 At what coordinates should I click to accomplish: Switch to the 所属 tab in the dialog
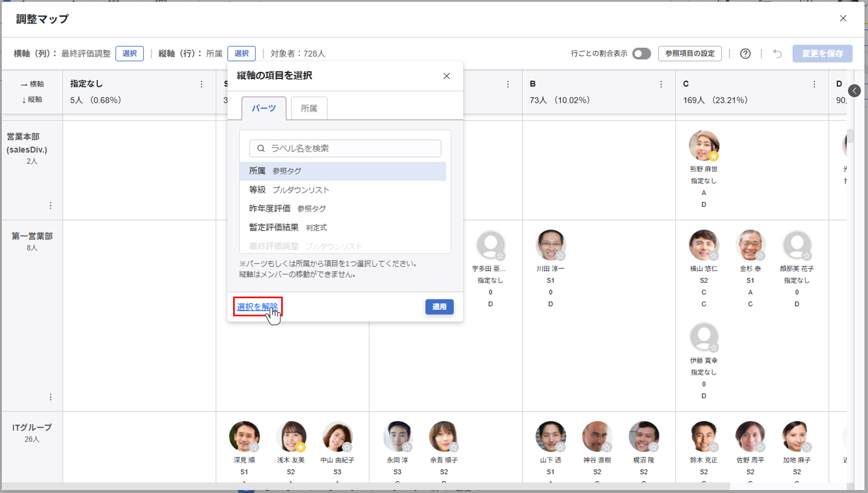tap(309, 108)
